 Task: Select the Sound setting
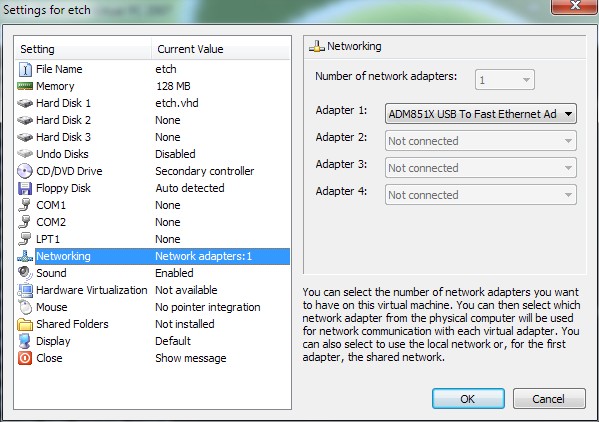(x=153, y=273)
